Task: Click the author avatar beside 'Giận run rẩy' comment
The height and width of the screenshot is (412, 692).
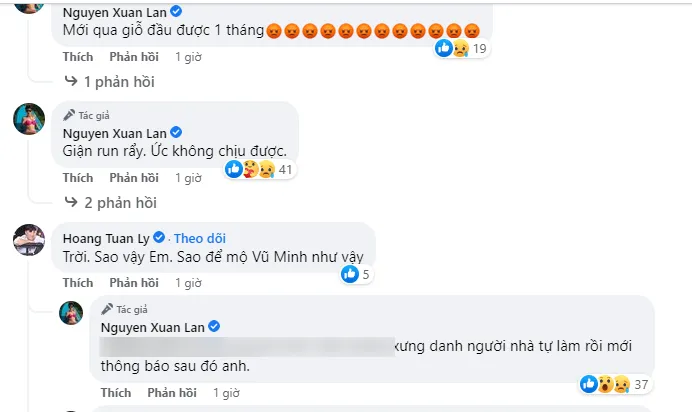Action: coord(29,119)
